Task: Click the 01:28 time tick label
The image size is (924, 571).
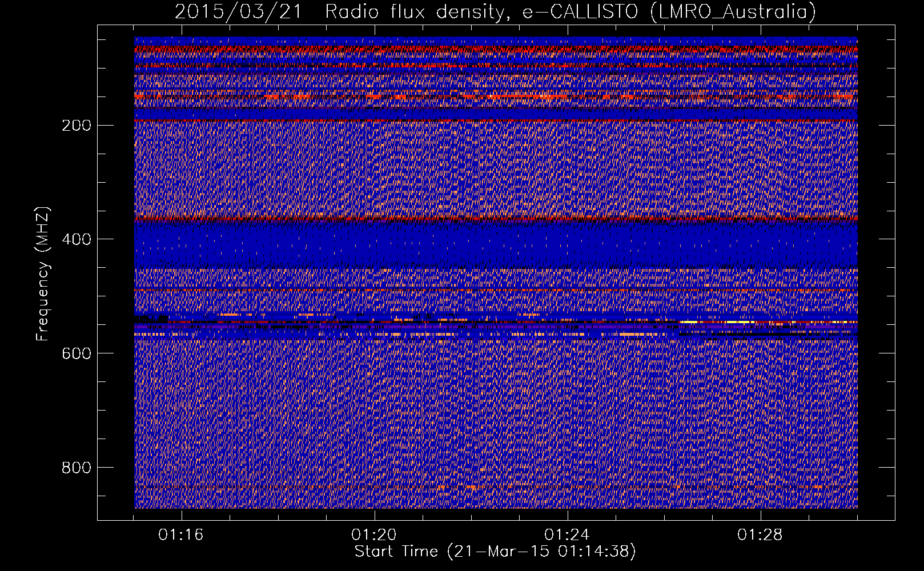Action: (760, 535)
